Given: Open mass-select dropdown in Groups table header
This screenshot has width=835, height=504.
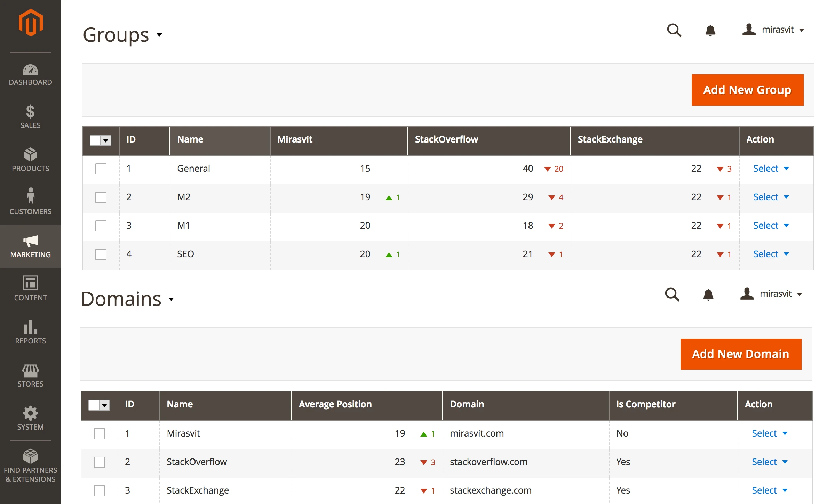Looking at the screenshot, I should pos(106,140).
